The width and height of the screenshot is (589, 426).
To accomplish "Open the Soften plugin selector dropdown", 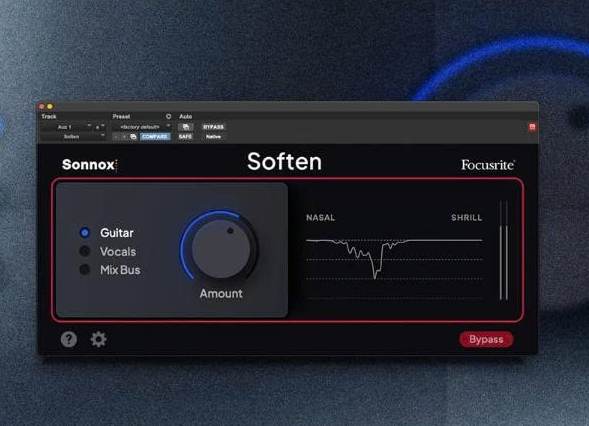I will point(74,137).
